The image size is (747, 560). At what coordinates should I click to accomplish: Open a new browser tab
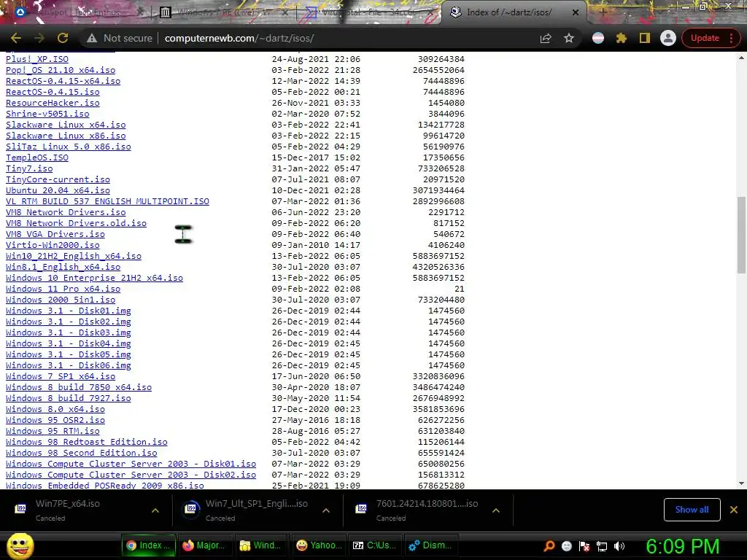[x=603, y=12]
